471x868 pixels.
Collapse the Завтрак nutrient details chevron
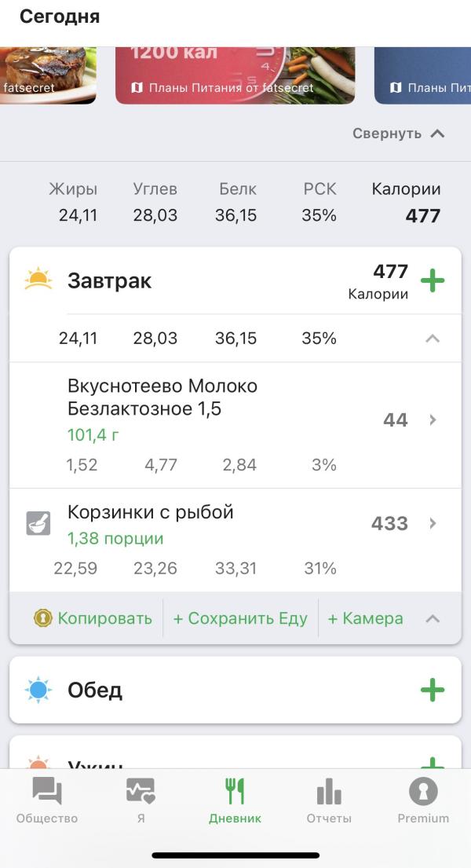pyautogui.click(x=433, y=339)
